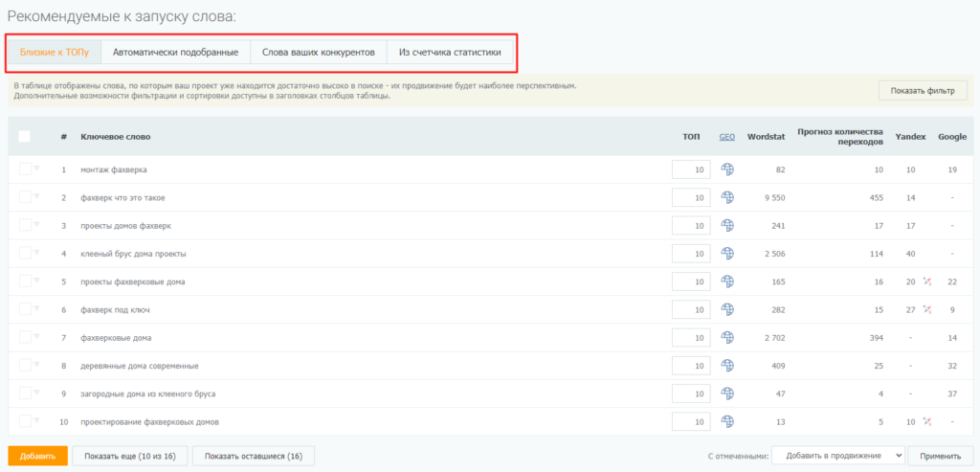Click the globe GEO icon for 'монтаж фахверка'
Screen dimensions: 980x472
click(x=727, y=169)
